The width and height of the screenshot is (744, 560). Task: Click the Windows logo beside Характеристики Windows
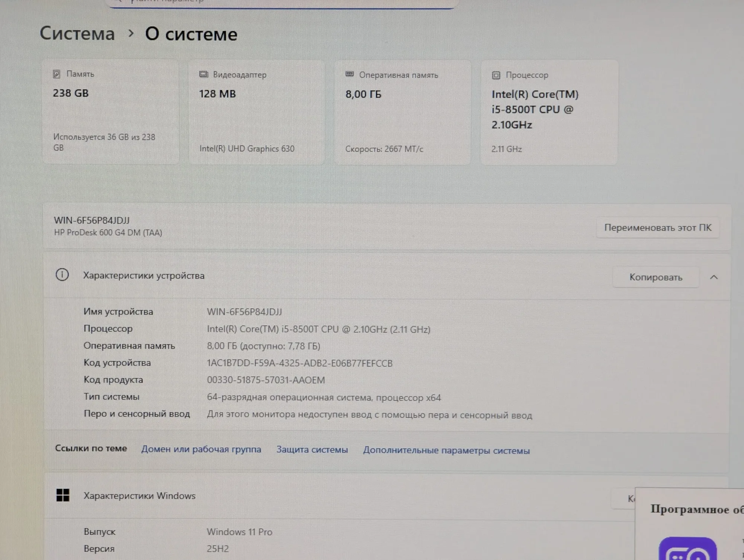63,495
